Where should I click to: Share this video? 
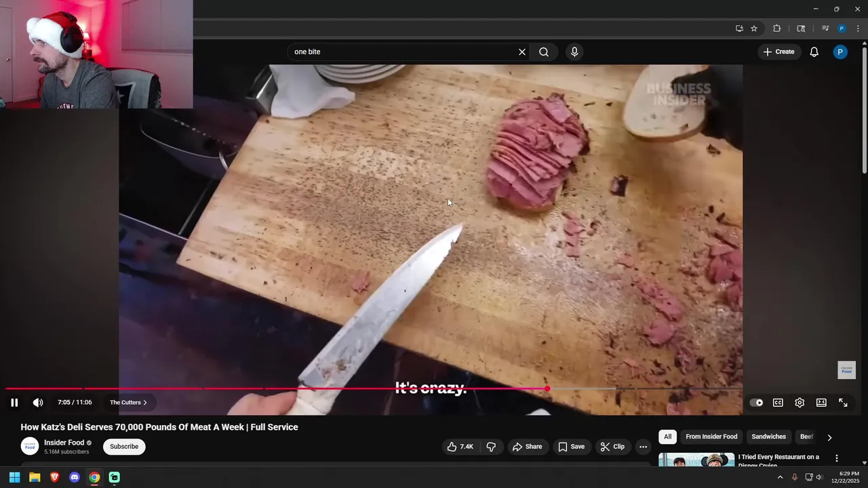[527, 447]
